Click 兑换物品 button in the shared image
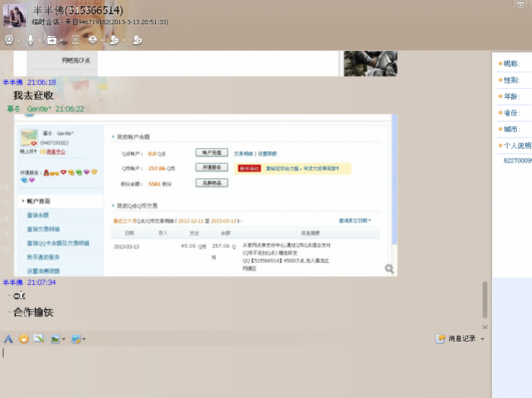The width and height of the screenshot is (532, 398). [x=212, y=183]
